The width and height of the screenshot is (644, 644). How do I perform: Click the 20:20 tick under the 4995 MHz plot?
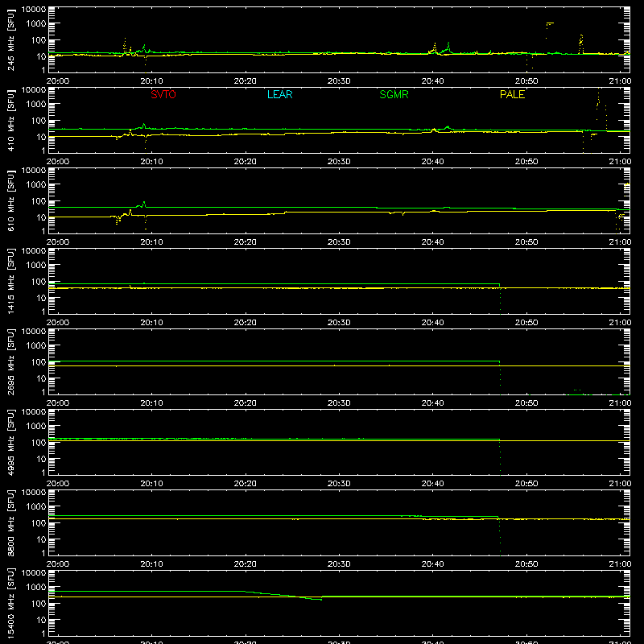tap(246, 484)
